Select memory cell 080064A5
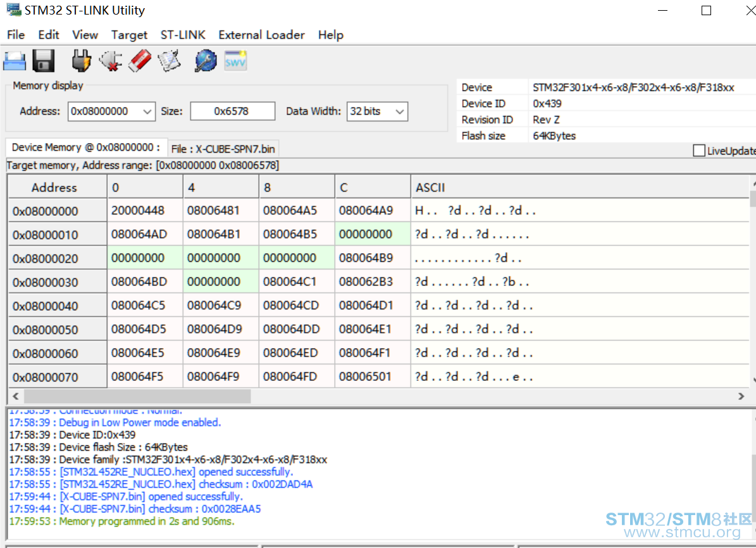Screen dimensions: 756x548 coord(297,210)
